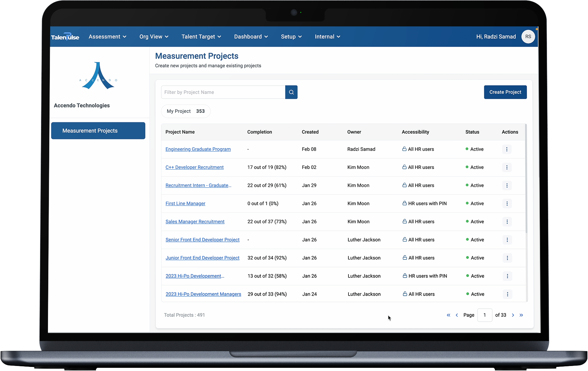Go to the first page using double-left arrows

point(448,315)
